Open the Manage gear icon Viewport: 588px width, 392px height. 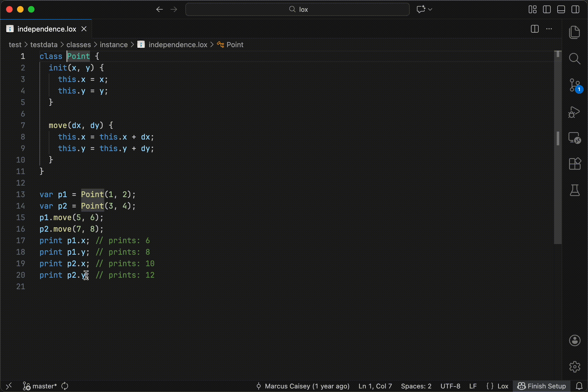(x=575, y=367)
